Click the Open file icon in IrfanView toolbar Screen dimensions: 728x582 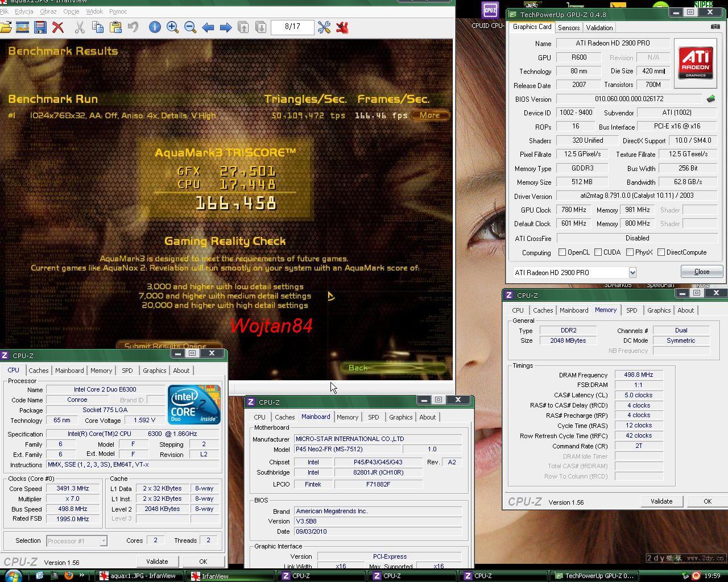coord(6,27)
